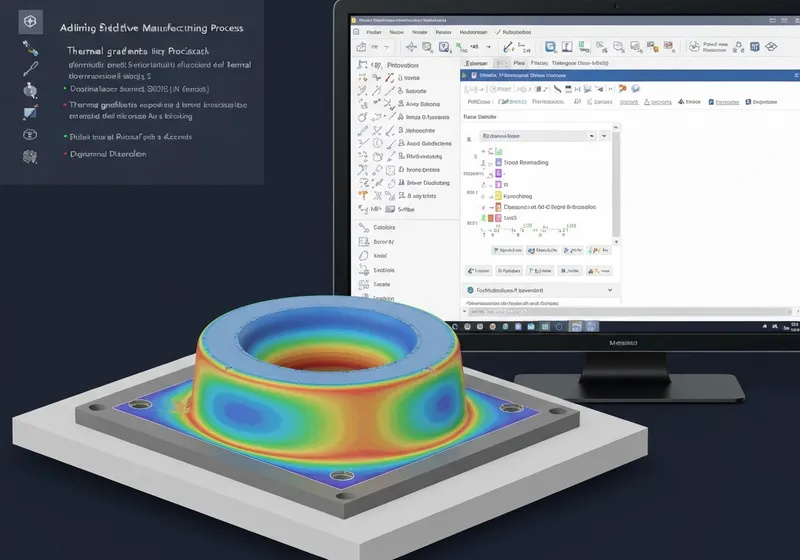
Task: Switch to the "Eberser" tab
Action: 476,63
